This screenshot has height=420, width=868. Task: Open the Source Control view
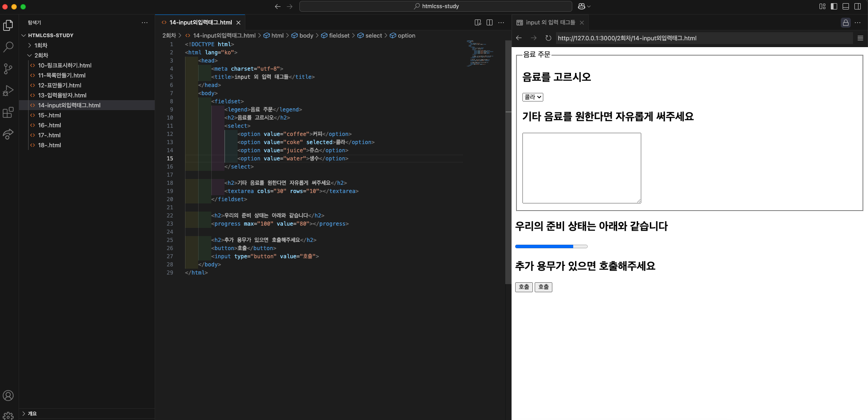[x=8, y=69]
